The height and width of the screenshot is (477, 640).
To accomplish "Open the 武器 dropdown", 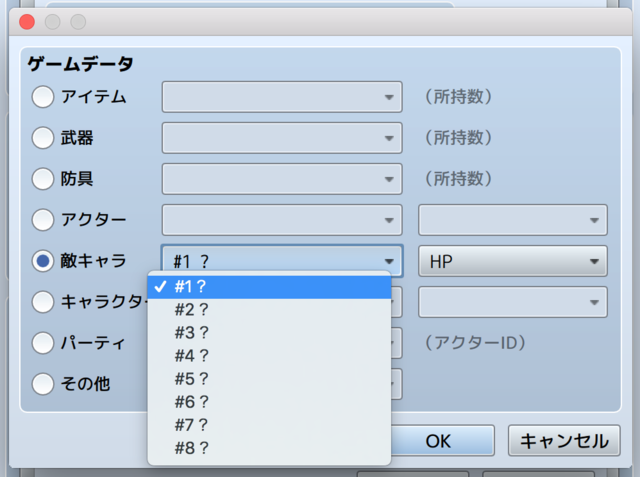I will click(282, 138).
